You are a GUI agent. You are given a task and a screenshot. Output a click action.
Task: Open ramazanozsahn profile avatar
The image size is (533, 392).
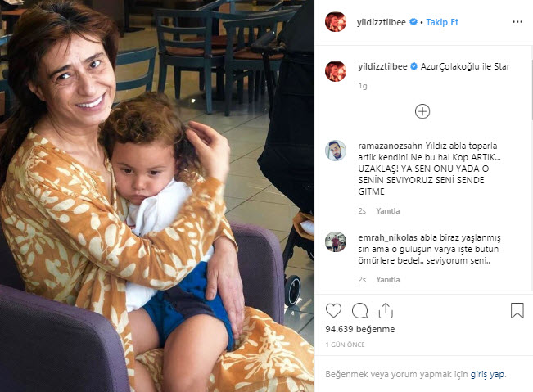click(x=336, y=151)
